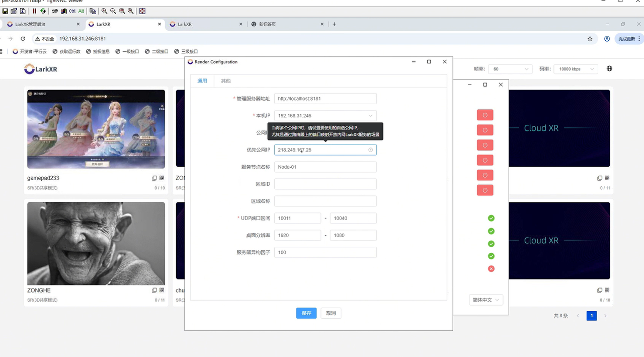The height and width of the screenshot is (357, 644).
Task: Toggle the Ctrl key in TightVNC toolbar
Action: (x=72, y=11)
